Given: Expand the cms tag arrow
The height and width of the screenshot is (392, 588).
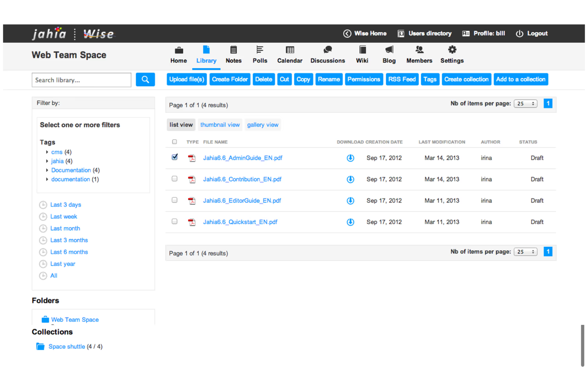Looking at the screenshot, I should coord(47,152).
